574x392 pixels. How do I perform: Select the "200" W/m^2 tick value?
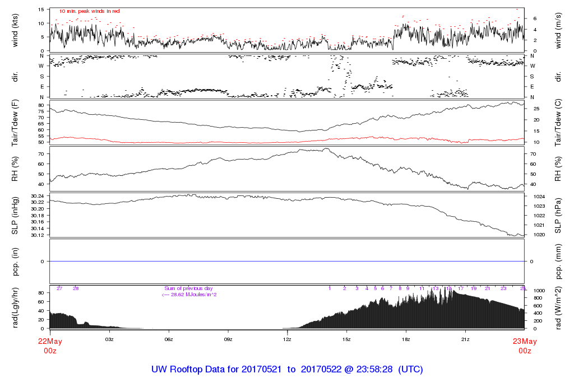click(538, 321)
